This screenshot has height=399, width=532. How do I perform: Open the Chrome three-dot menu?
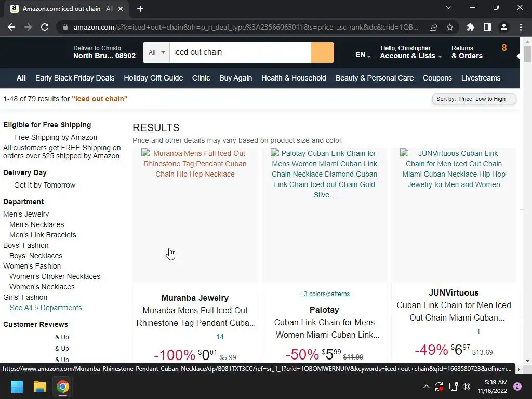pos(521,27)
